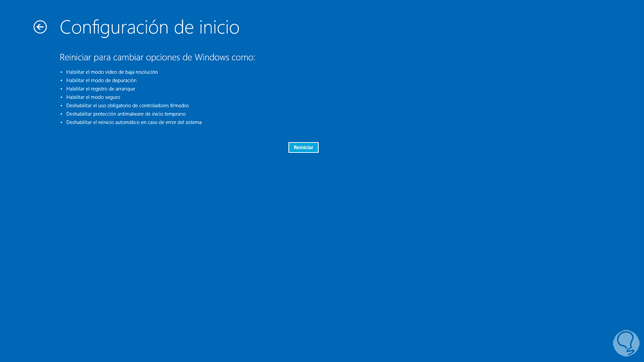This screenshot has width=644, height=362.
Task: Click 'Deshabilitar el uso obligatorio de controladores firmados'
Action: [128, 106]
